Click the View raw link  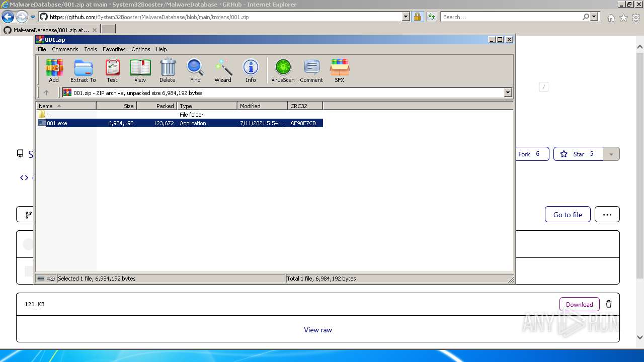[318, 330]
